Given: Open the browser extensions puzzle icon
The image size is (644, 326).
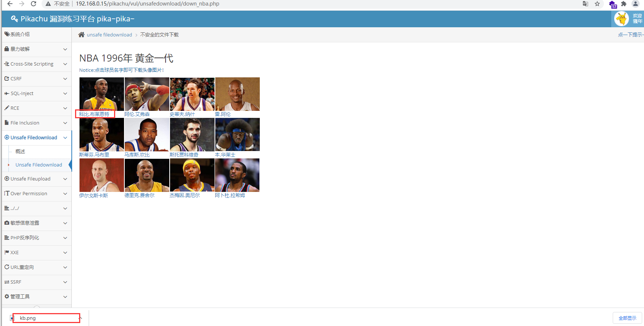Looking at the screenshot, I should 624,4.
